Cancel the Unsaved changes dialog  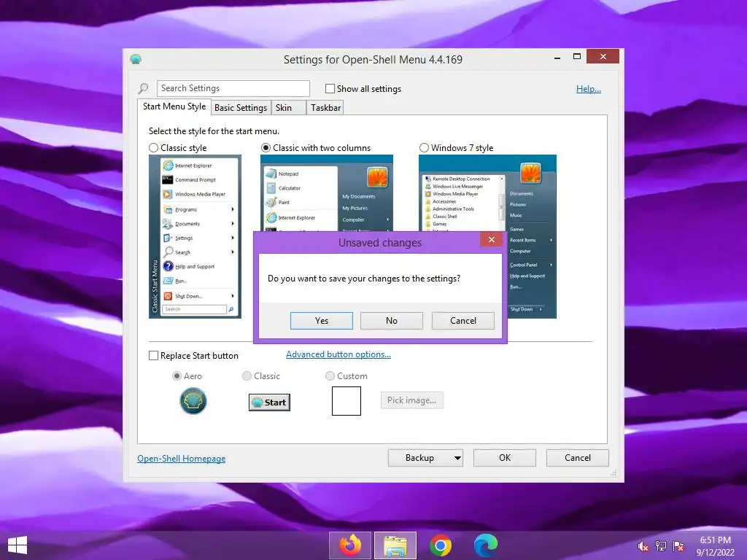pos(462,321)
